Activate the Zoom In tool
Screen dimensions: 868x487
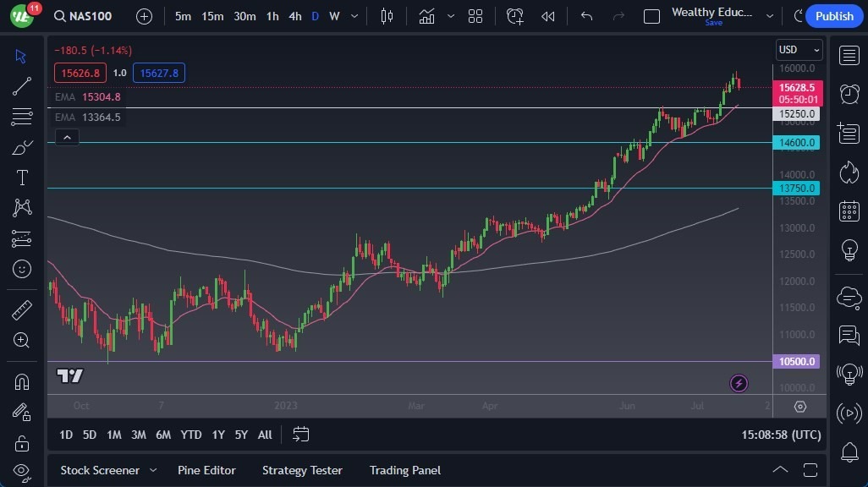click(x=21, y=341)
